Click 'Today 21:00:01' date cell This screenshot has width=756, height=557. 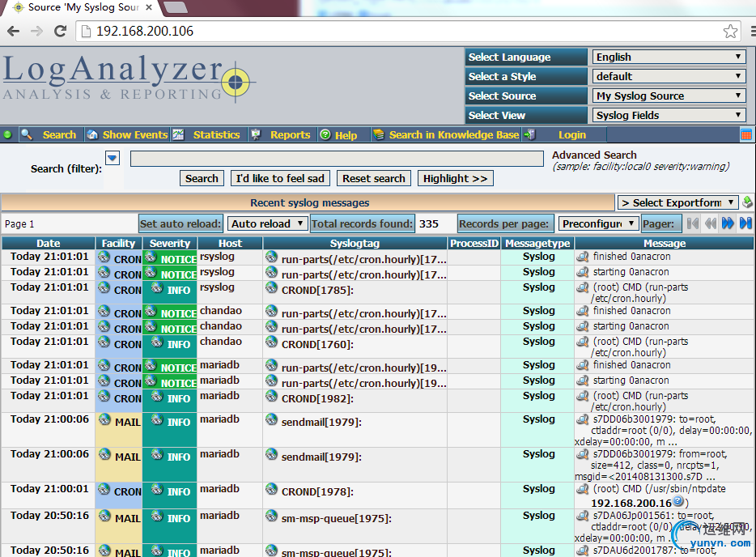[49, 489]
